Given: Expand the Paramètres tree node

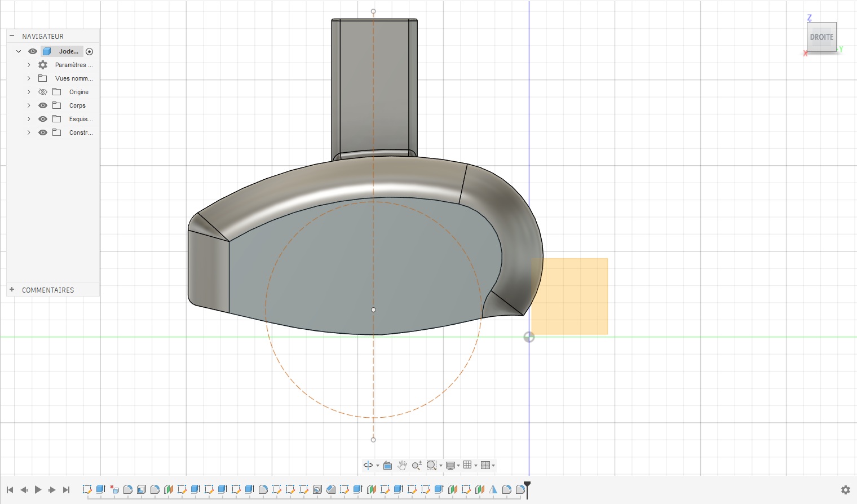Looking at the screenshot, I should (x=29, y=65).
